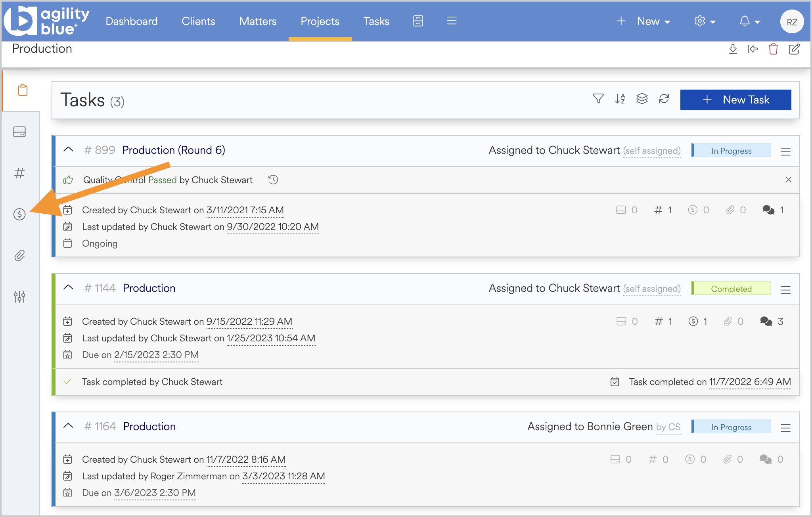Click last updated date 9/30/2022 10:20 AM
812x517 pixels.
click(x=273, y=227)
